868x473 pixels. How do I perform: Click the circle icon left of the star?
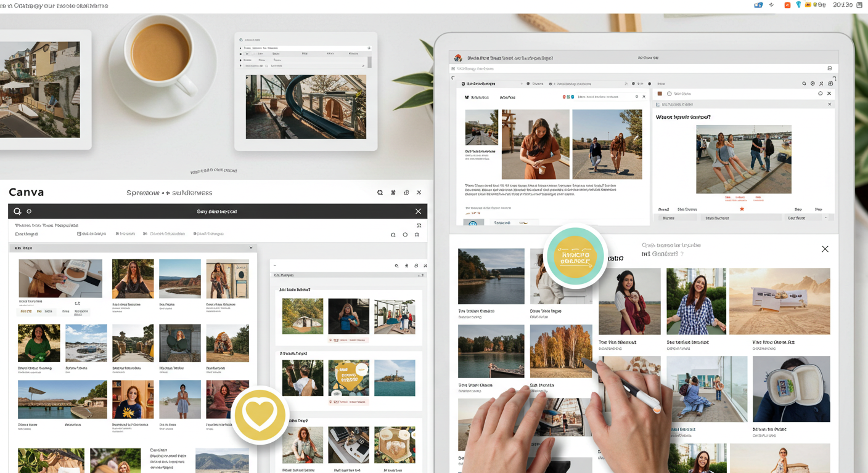pyautogui.click(x=405, y=235)
